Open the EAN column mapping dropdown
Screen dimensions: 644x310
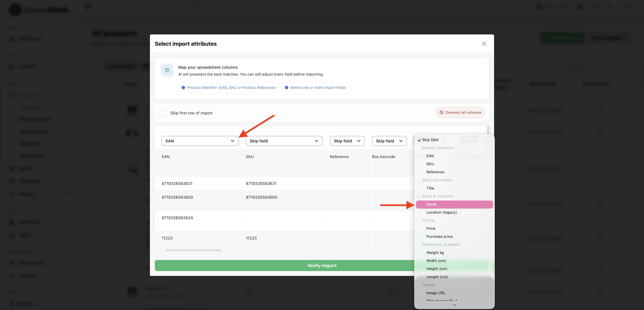coord(200,141)
